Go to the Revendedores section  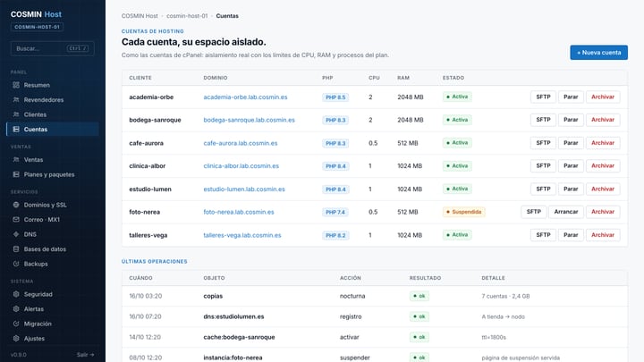pyautogui.click(x=53, y=100)
